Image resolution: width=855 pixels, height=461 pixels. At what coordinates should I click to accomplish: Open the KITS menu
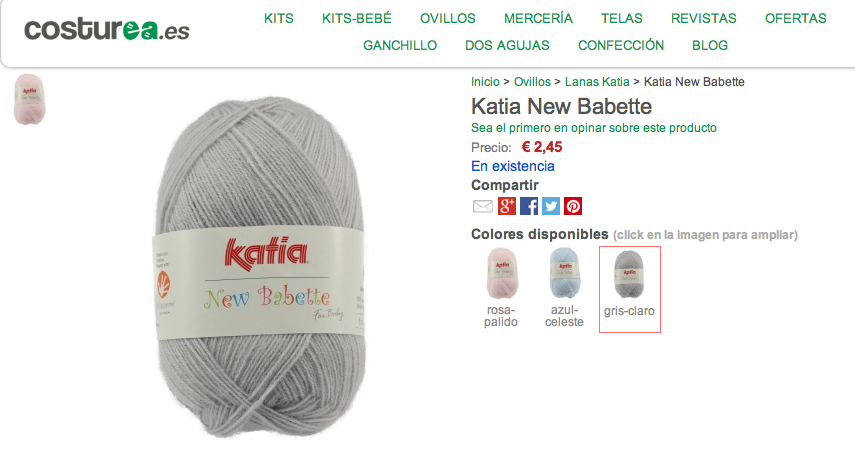pyautogui.click(x=279, y=19)
